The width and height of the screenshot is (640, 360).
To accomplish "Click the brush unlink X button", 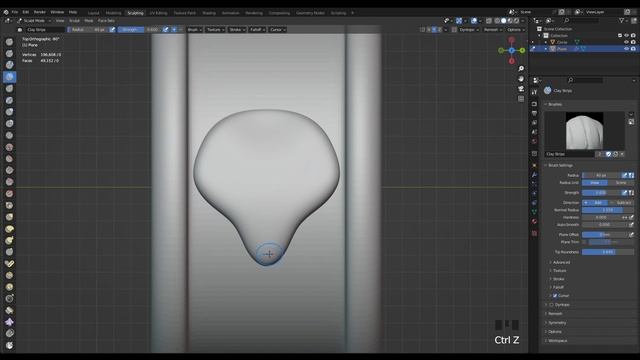I will [622, 154].
